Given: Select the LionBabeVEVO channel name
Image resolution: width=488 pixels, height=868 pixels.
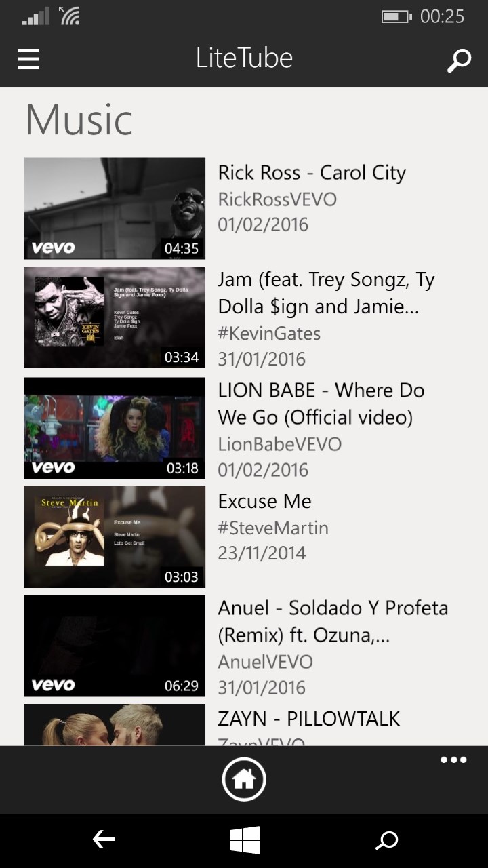Looking at the screenshot, I should [x=279, y=444].
